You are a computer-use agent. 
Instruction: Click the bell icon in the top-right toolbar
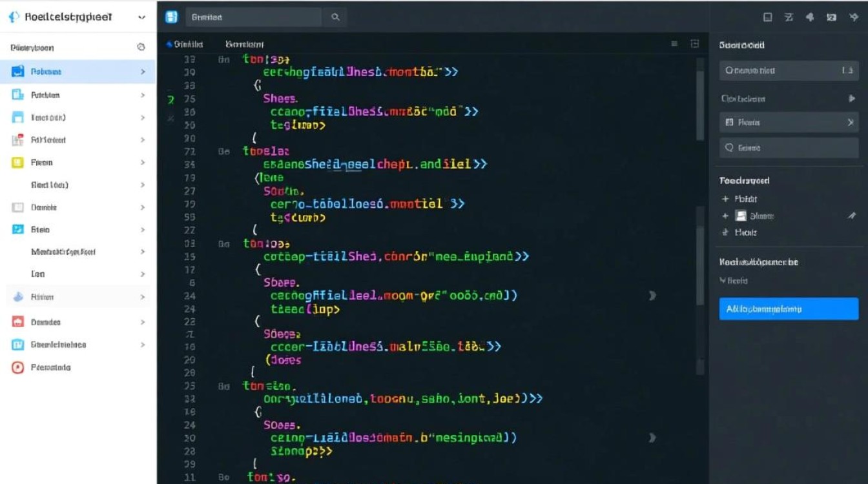tap(810, 17)
